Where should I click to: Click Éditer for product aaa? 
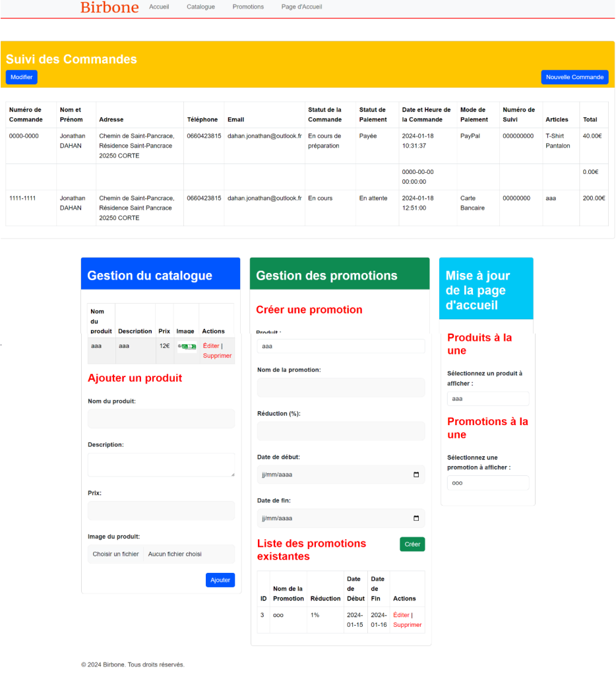coord(211,345)
